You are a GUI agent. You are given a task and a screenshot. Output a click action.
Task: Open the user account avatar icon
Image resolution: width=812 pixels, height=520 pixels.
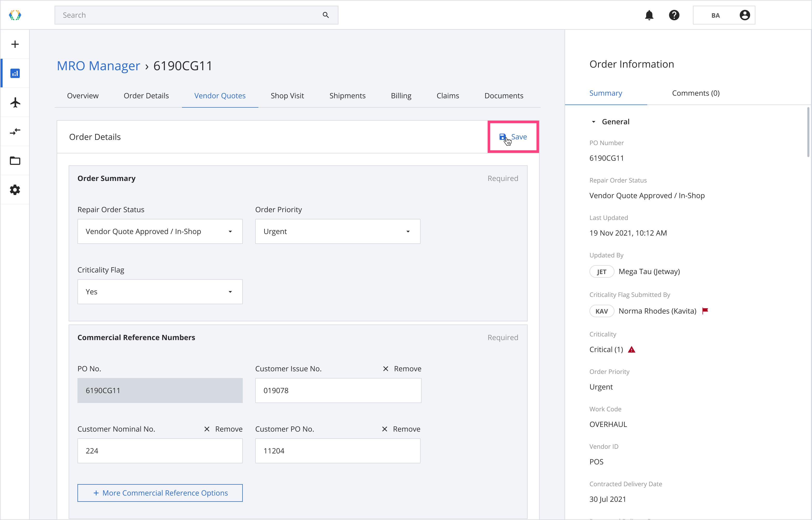[744, 15]
